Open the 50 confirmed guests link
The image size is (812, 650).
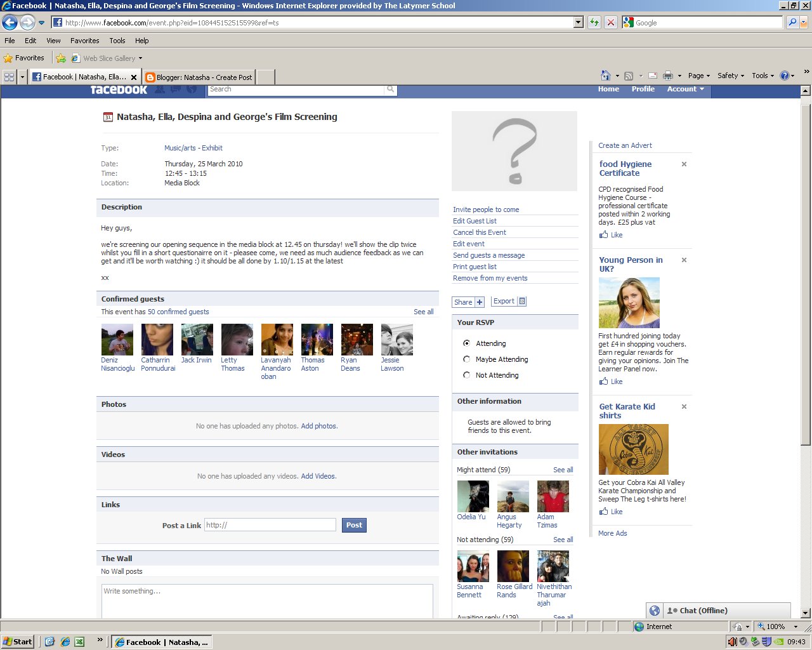tap(178, 312)
